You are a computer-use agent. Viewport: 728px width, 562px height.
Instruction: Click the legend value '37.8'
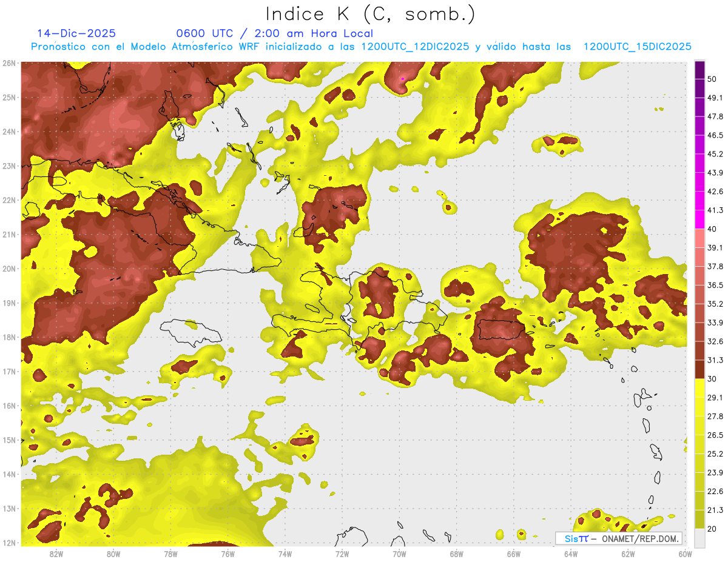coord(715,266)
